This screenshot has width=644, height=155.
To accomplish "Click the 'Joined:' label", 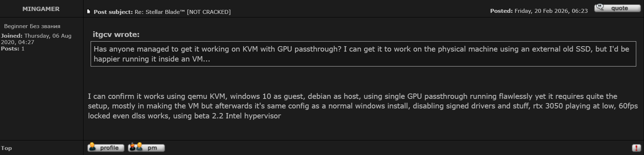I will coord(12,36).
